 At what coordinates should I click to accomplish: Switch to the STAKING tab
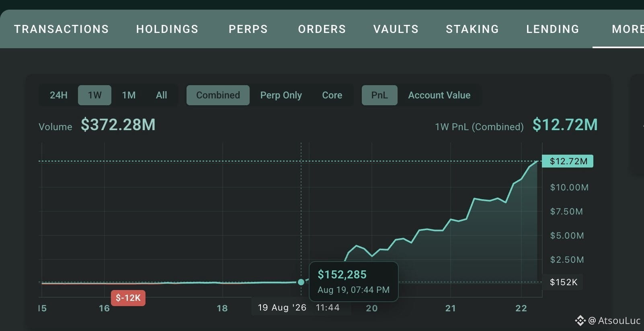tap(472, 29)
